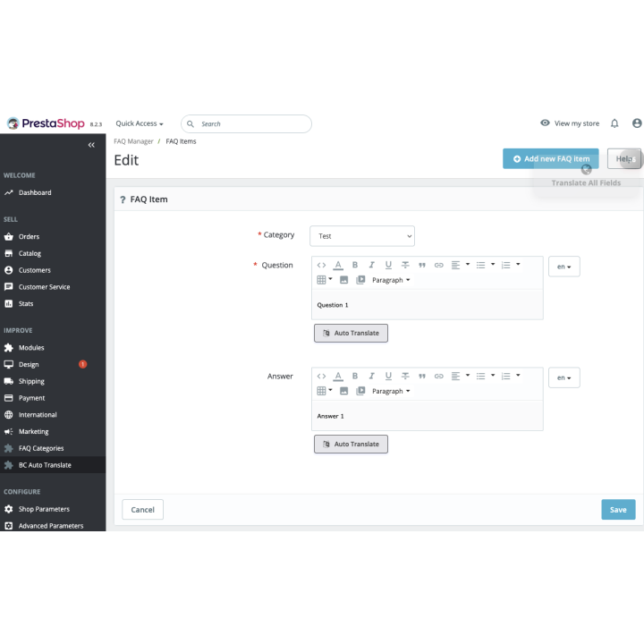Go to BC Auto Translate menu item
Image resolution: width=644 pixels, height=644 pixels.
[x=45, y=465]
